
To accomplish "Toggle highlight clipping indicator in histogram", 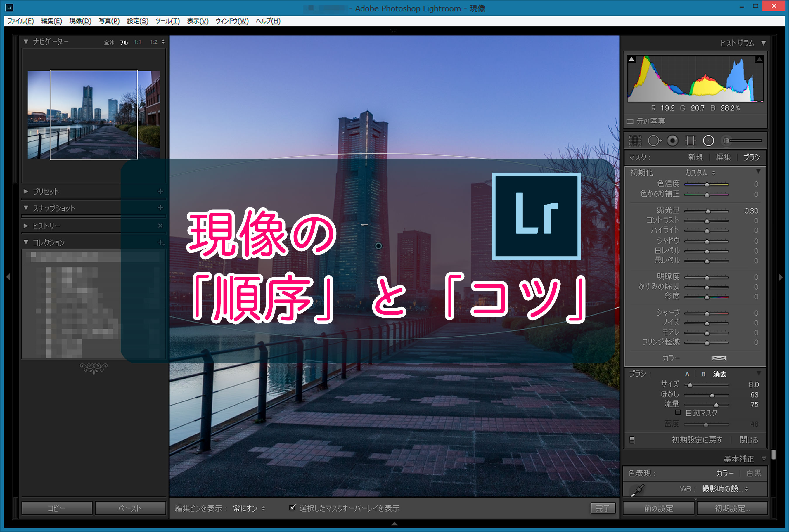I will tap(759, 59).
